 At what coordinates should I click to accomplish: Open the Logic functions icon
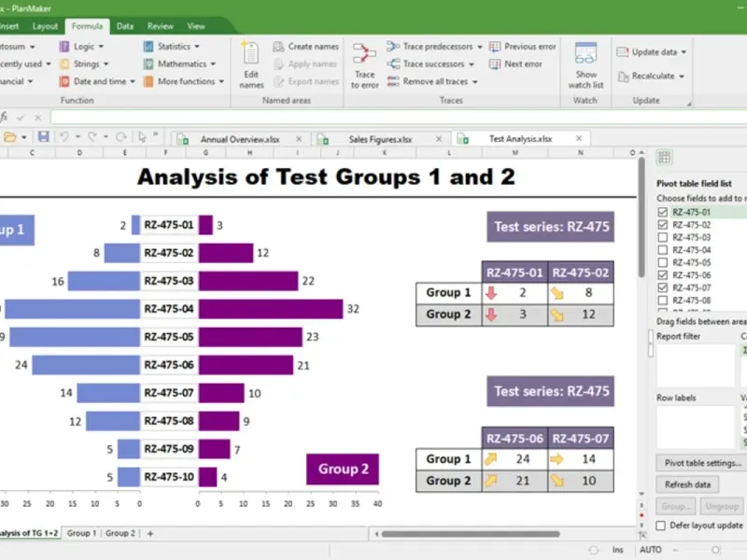pyautogui.click(x=64, y=46)
